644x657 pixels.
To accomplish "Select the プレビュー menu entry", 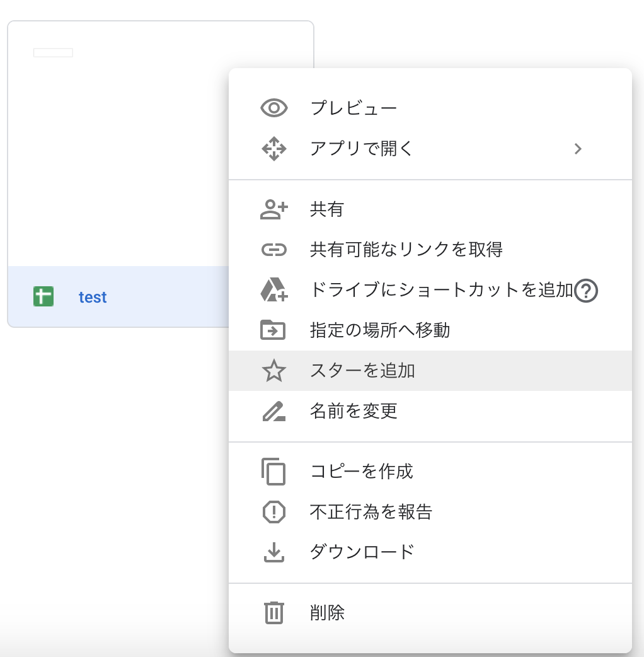I will coord(353,108).
